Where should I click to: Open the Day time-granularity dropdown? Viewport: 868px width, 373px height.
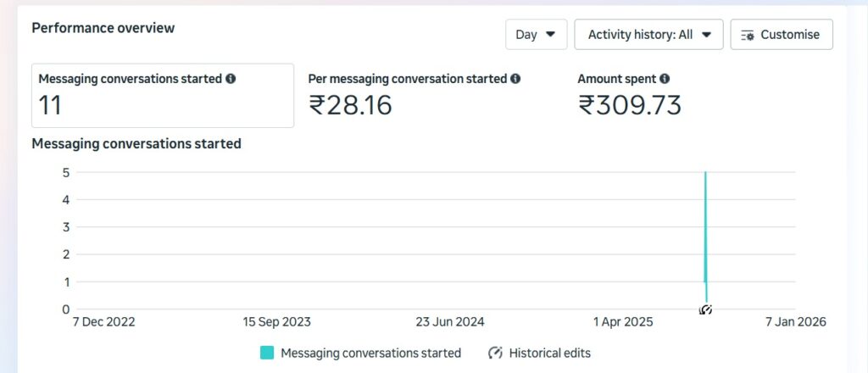tap(536, 35)
